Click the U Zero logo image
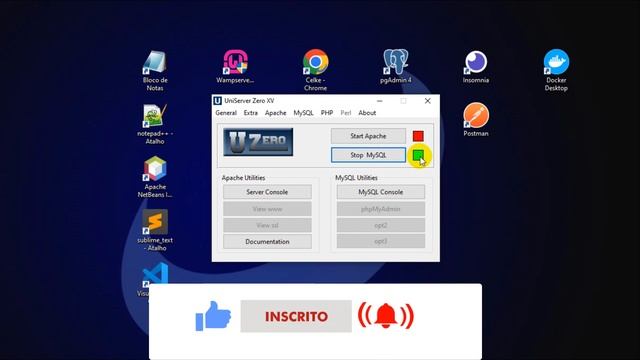 click(258, 142)
